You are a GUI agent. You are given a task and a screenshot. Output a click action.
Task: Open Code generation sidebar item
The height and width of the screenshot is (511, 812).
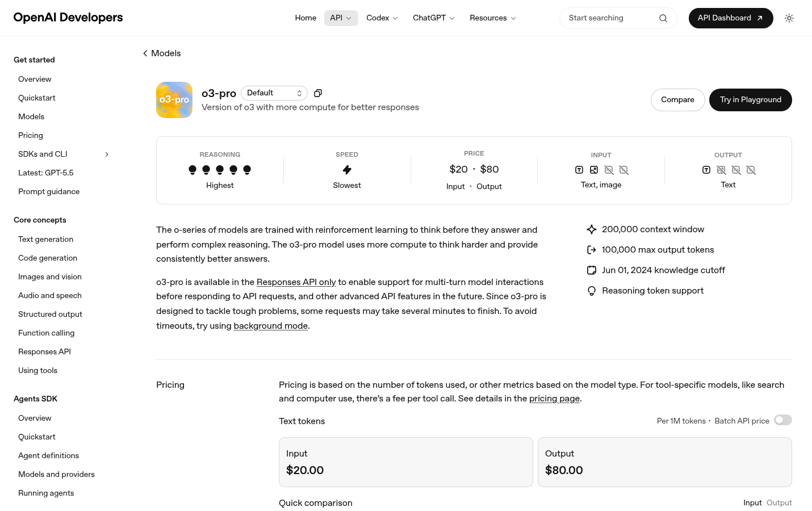[x=48, y=258]
